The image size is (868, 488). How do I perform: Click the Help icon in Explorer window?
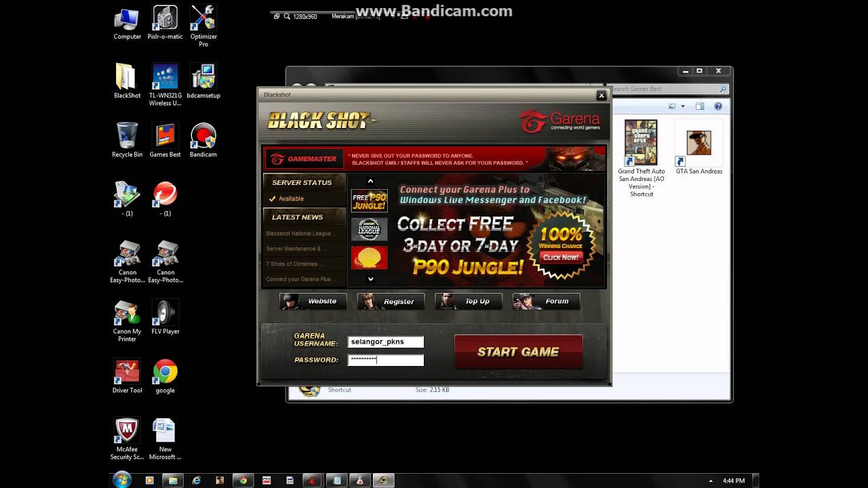(x=718, y=106)
